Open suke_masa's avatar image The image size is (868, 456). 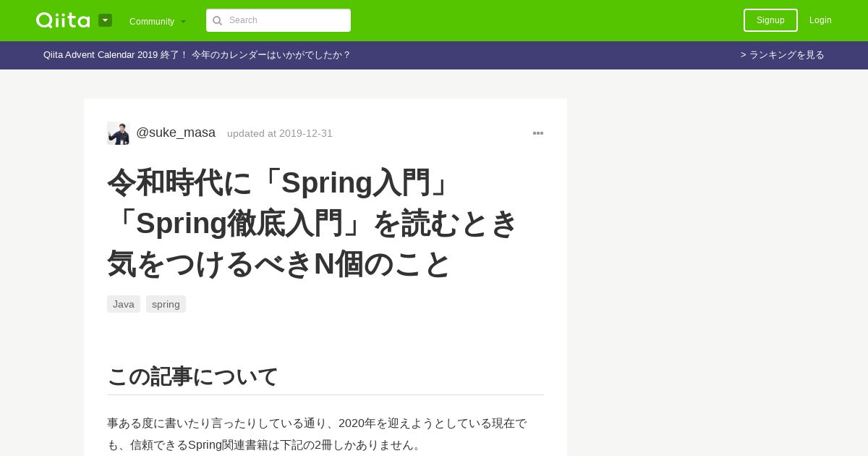click(118, 133)
